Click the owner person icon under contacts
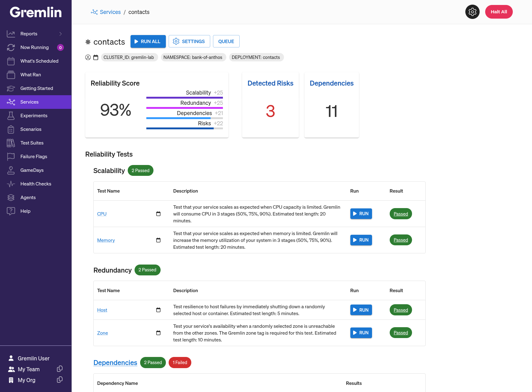The width and height of the screenshot is (532, 392). [x=88, y=57]
